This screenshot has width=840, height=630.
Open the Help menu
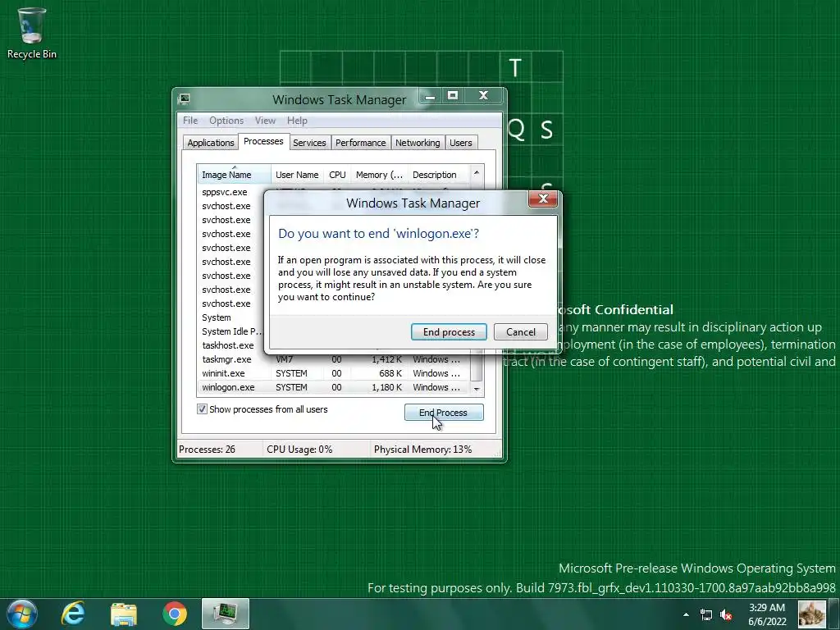(x=297, y=121)
